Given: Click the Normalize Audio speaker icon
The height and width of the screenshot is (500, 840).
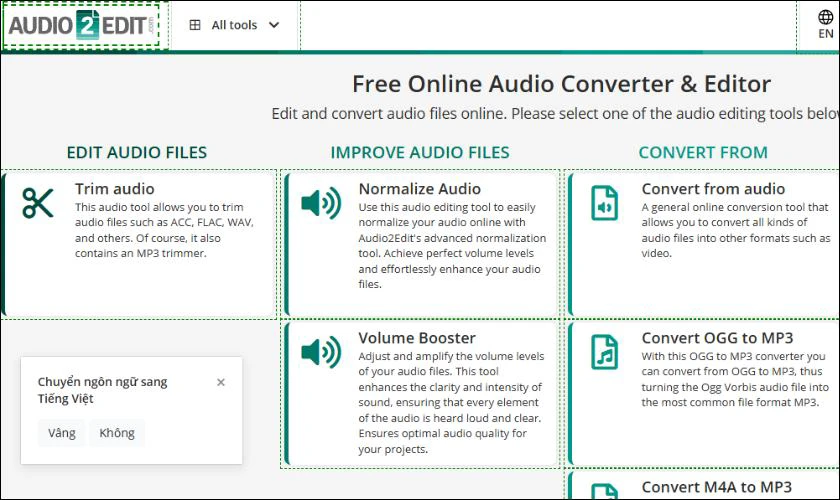Looking at the screenshot, I should [321, 203].
